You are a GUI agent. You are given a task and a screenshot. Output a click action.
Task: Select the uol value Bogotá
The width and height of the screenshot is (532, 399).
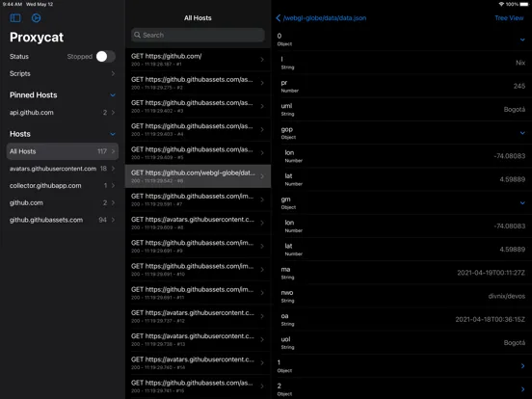[515, 343]
